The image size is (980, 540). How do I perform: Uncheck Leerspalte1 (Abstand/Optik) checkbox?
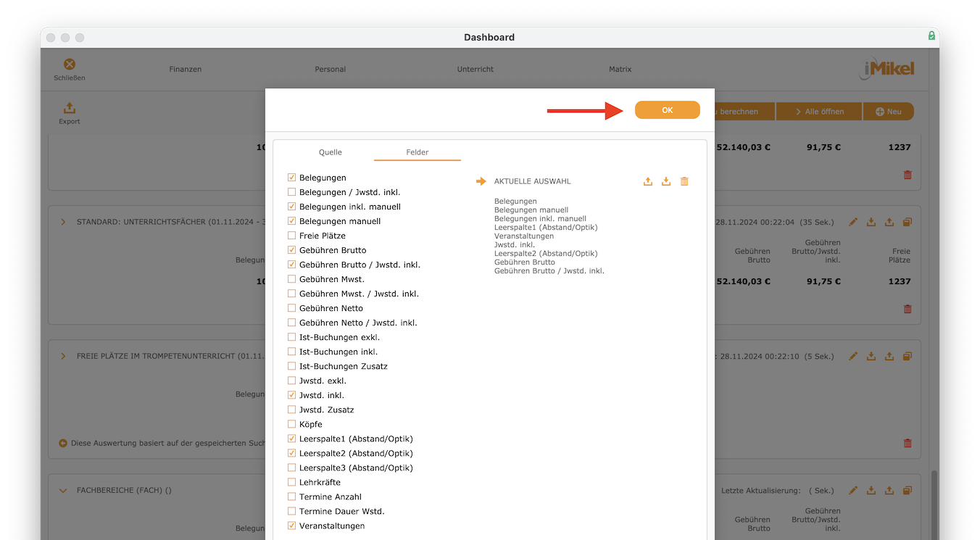(x=291, y=439)
